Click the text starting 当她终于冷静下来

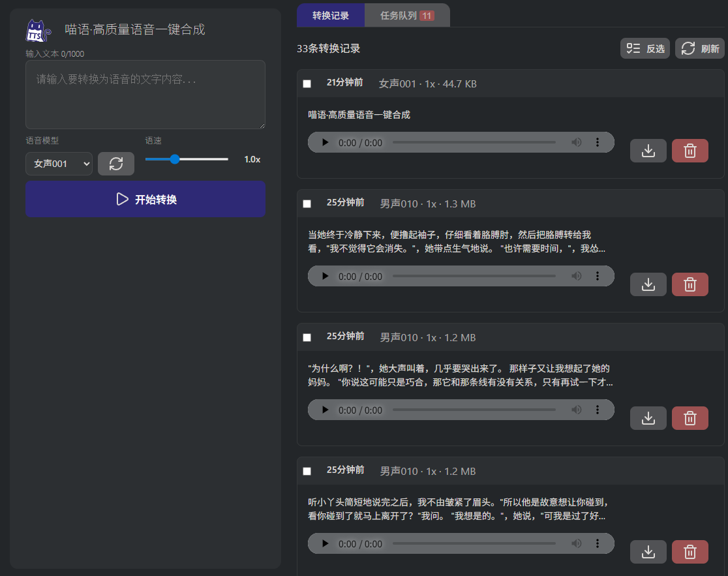tap(457, 241)
